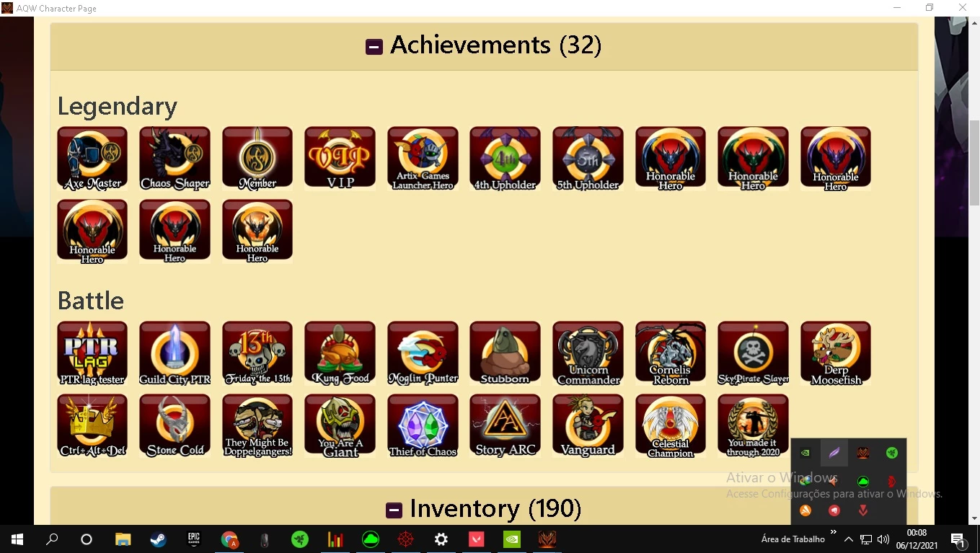The image size is (980, 553).
Task: Select the 4th Upholder badge
Action: (x=505, y=158)
